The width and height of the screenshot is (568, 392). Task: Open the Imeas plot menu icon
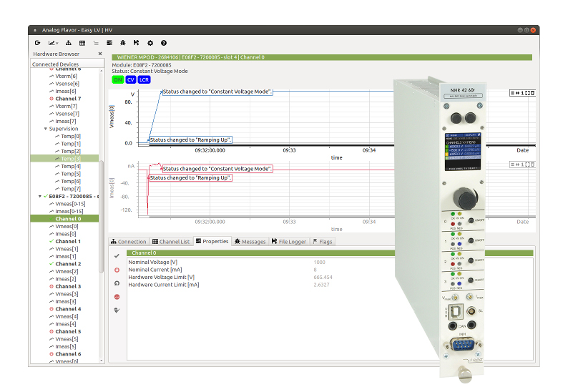click(x=513, y=165)
